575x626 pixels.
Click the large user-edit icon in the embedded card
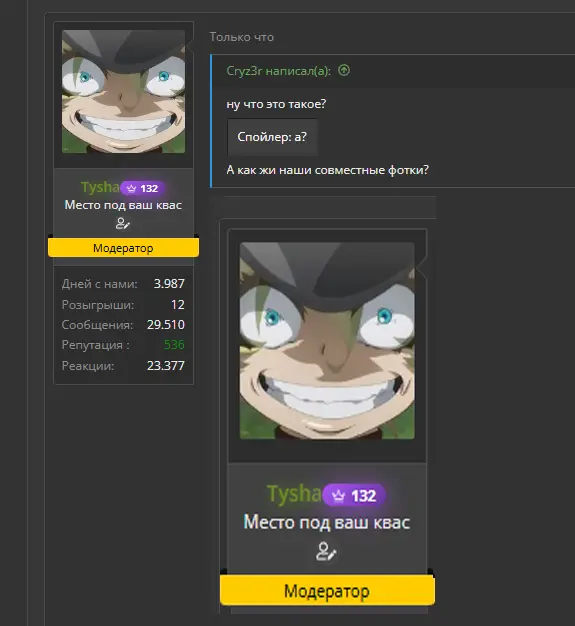click(x=326, y=551)
